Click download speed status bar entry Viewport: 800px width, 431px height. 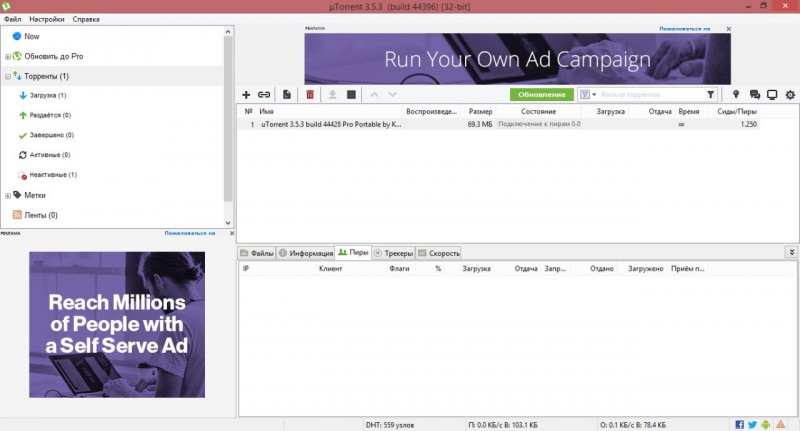[503, 424]
